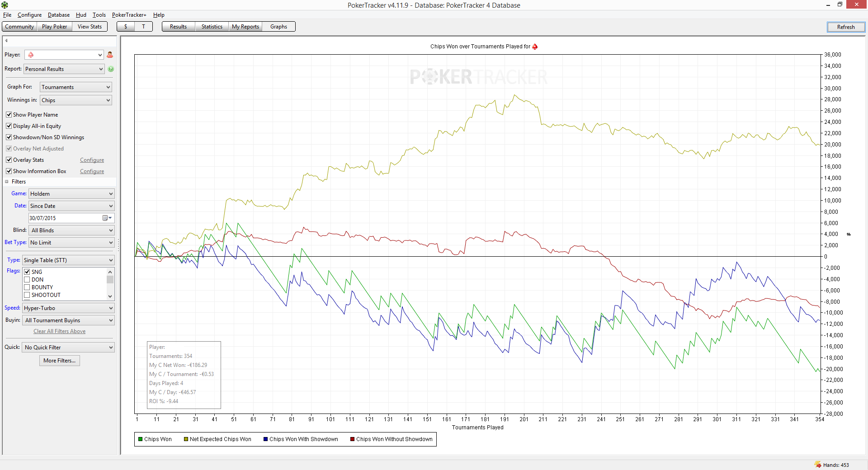Open Graph For dropdown set to Tournaments
This screenshot has height=470, width=868.
click(x=76, y=87)
